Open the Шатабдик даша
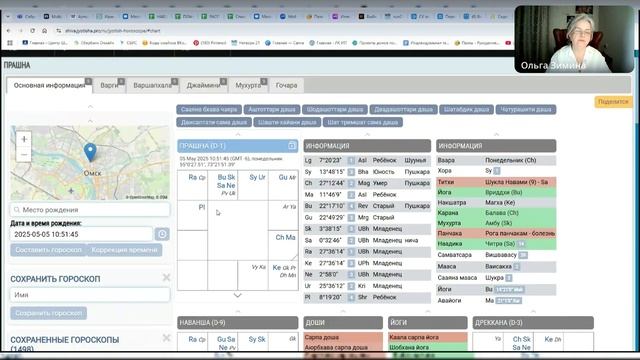Image resolution: width=640 pixels, height=360 pixels. (466, 109)
